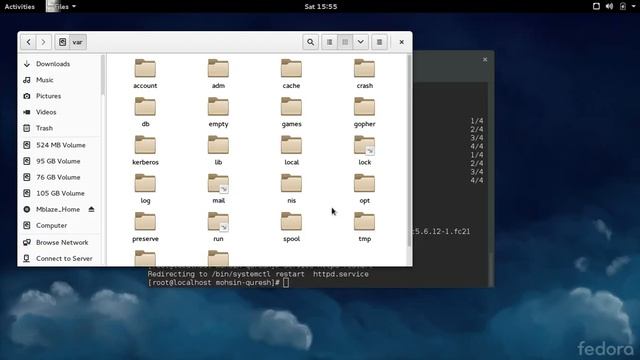Image resolution: width=640 pixels, height=360 pixels.
Task: Open the Files application menu
Action: 61,7
